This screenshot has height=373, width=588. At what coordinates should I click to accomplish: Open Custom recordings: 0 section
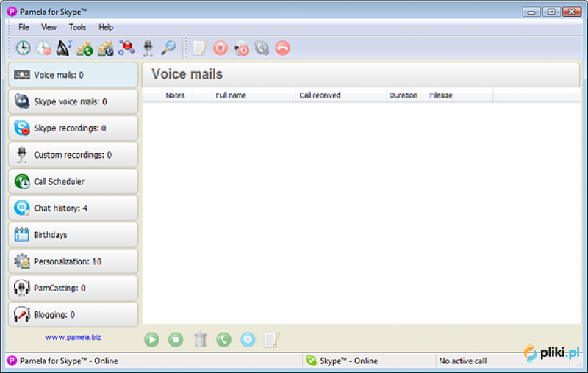73,155
